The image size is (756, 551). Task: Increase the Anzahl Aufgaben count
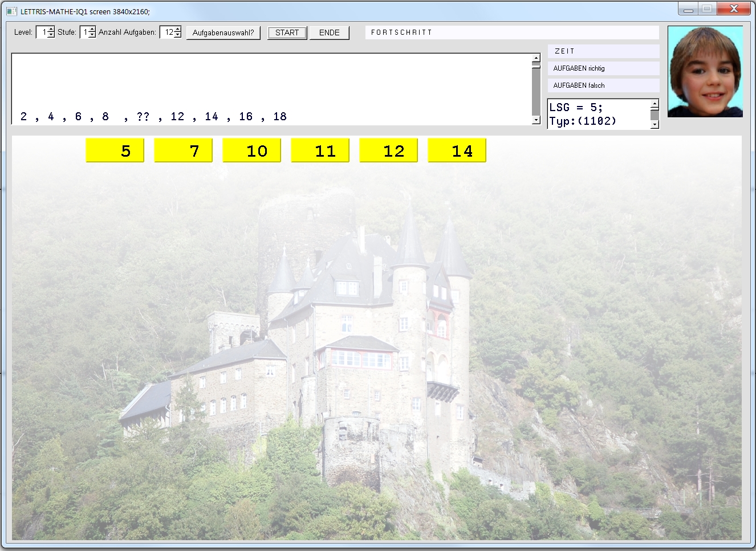[x=177, y=30]
